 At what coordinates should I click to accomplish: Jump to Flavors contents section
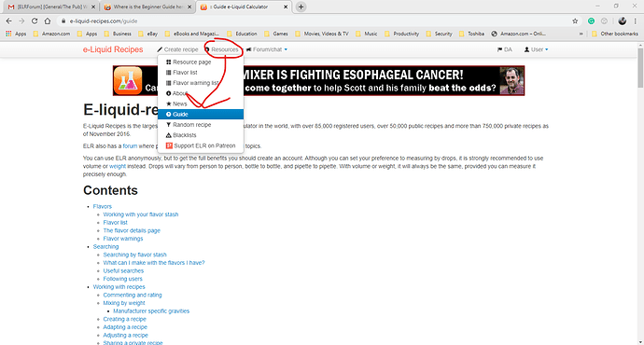[x=103, y=206]
